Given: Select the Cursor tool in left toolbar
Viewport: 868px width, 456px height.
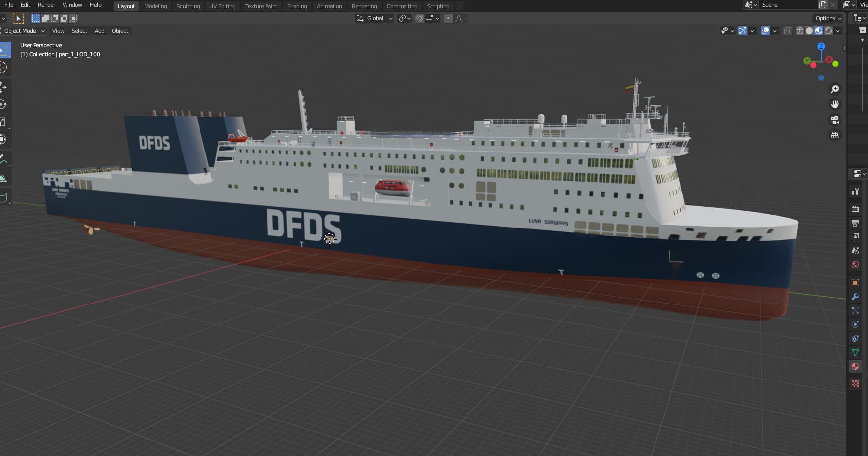Looking at the screenshot, I should click(x=3, y=68).
